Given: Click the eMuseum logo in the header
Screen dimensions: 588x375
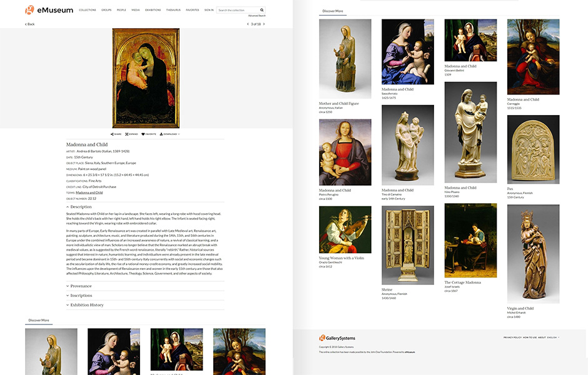Looking at the screenshot, I should click(x=49, y=10).
